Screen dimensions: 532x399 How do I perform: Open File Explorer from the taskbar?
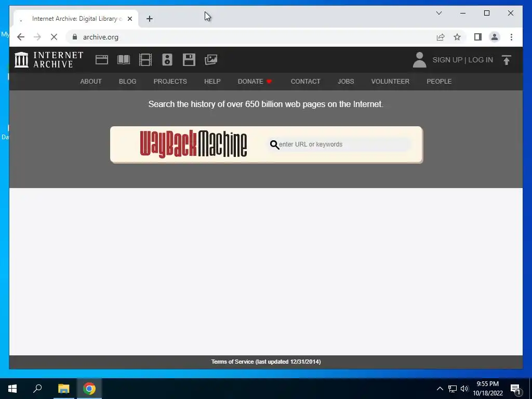coord(63,389)
